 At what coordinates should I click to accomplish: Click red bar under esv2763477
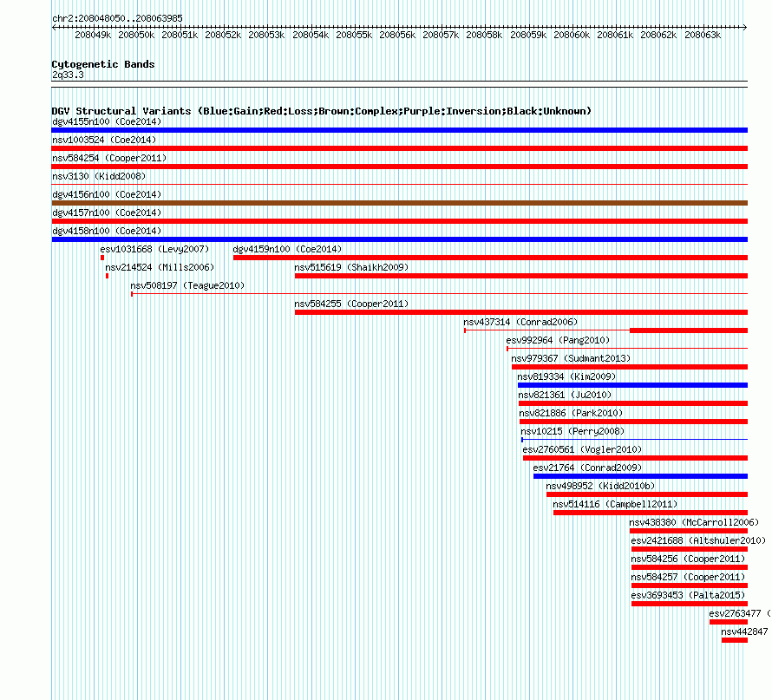coord(729,622)
